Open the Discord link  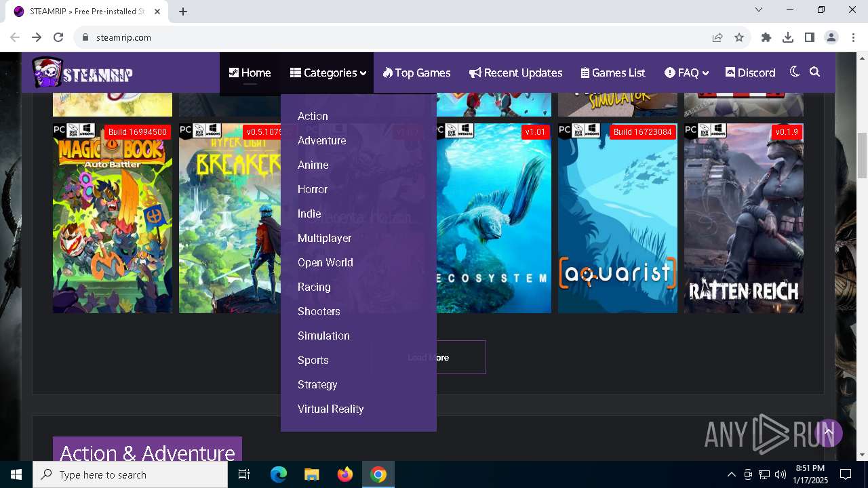tap(750, 73)
